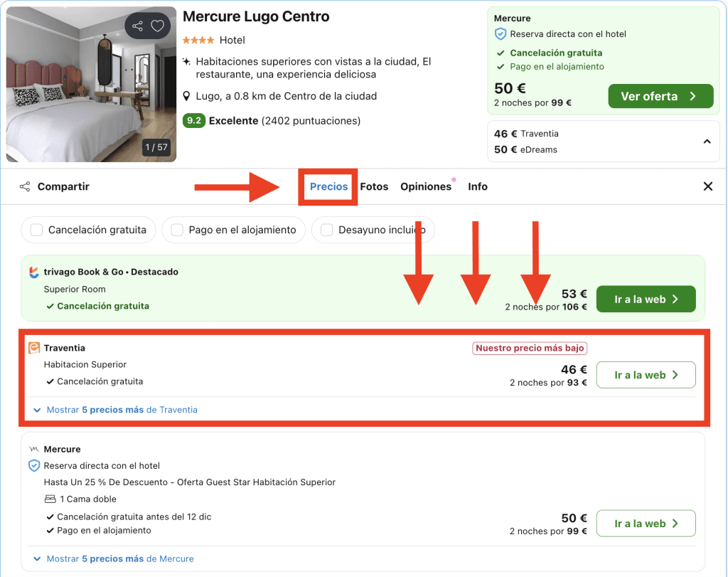Click the location pin icon near Lugo
728x577 pixels.
tap(187, 96)
